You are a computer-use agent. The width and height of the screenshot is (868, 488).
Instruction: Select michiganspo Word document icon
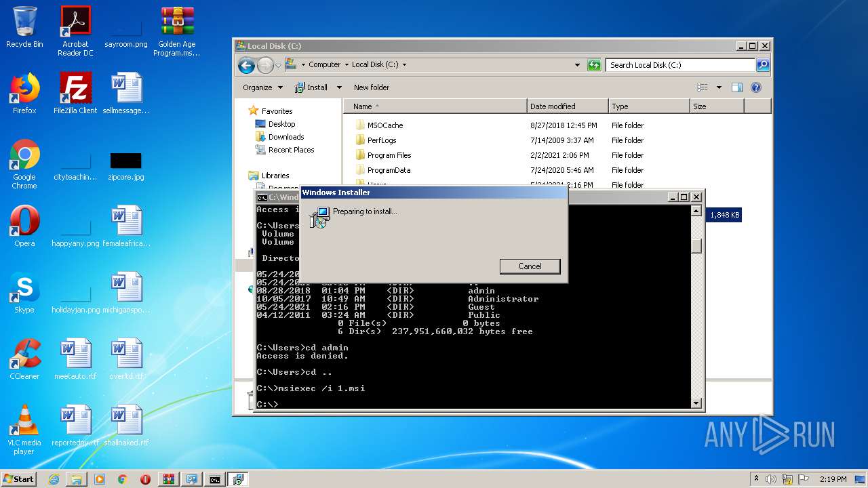coord(126,293)
